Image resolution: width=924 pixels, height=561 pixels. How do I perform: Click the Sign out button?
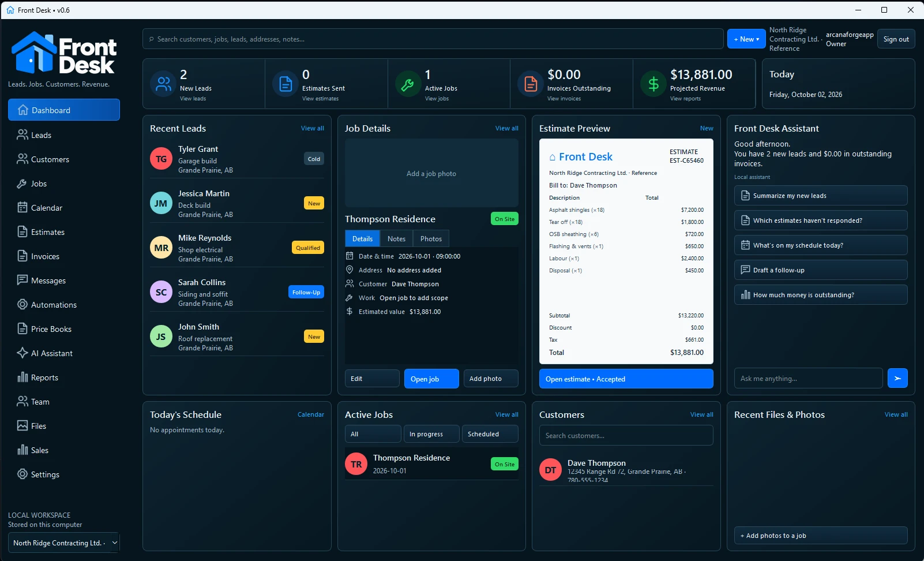point(896,39)
